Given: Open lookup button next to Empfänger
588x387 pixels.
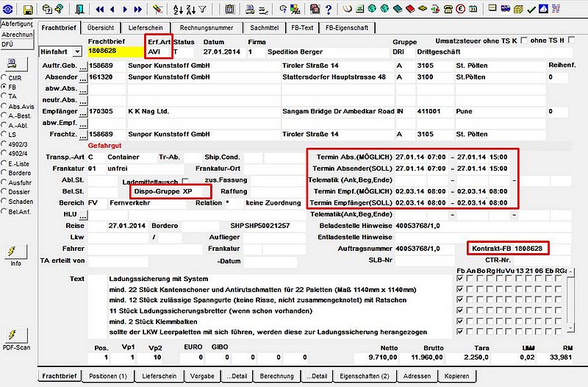Looking at the screenshot, I should pos(83,112).
